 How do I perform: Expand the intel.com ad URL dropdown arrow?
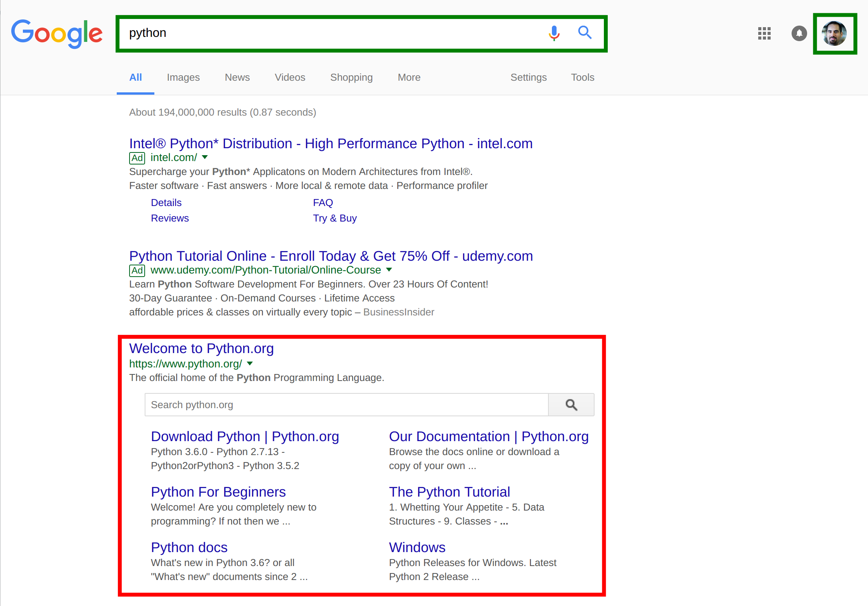(205, 157)
